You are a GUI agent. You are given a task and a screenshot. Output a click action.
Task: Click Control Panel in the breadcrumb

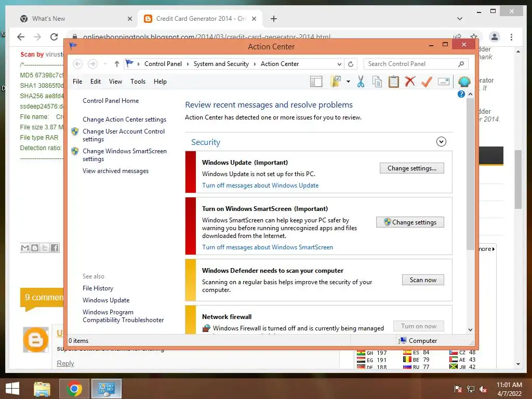163,64
